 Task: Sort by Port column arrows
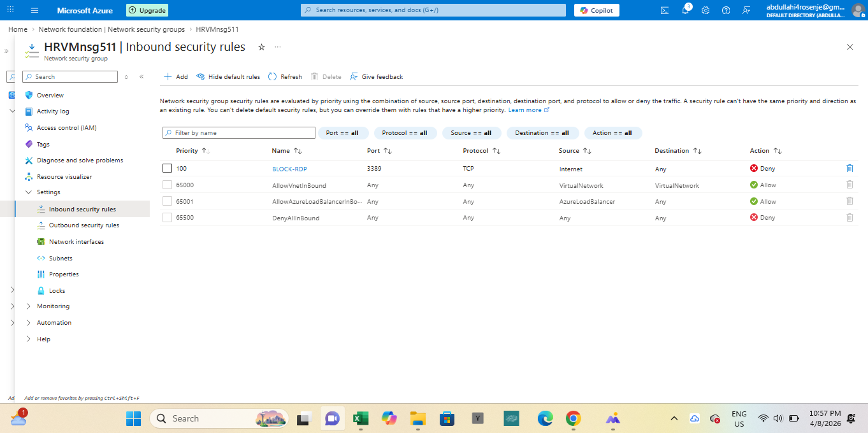387,151
